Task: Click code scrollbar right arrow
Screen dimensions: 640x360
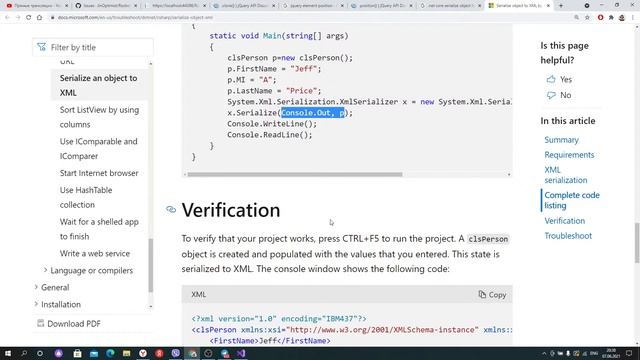Action: [x=509, y=174]
